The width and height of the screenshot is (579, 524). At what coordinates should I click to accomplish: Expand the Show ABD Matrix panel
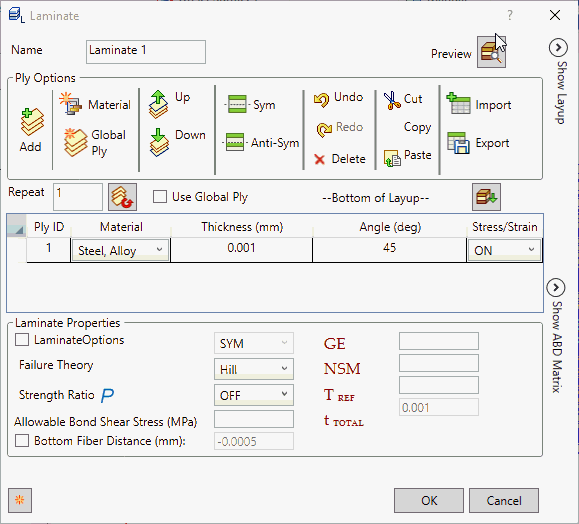(556, 287)
